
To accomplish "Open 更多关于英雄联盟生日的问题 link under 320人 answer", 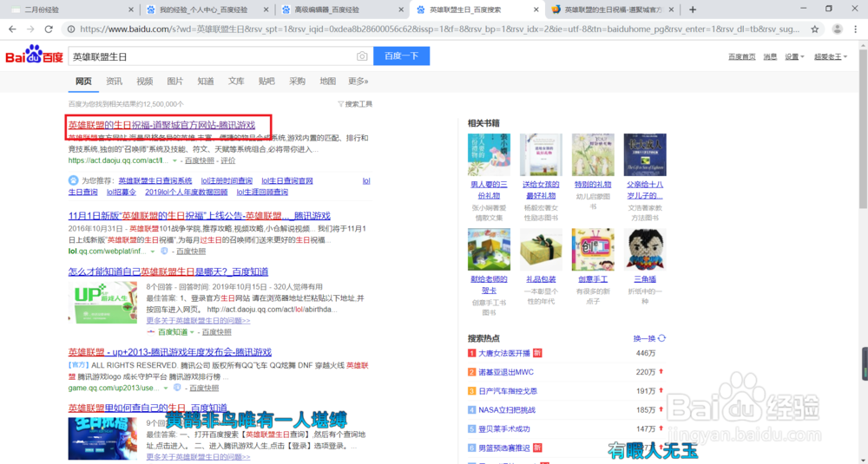I will (198, 321).
